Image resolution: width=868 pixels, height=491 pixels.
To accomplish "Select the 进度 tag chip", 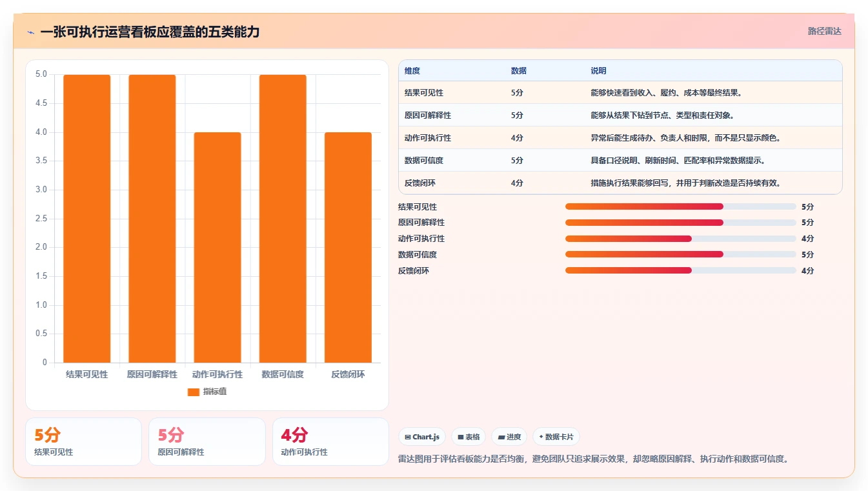I will click(x=509, y=437).
